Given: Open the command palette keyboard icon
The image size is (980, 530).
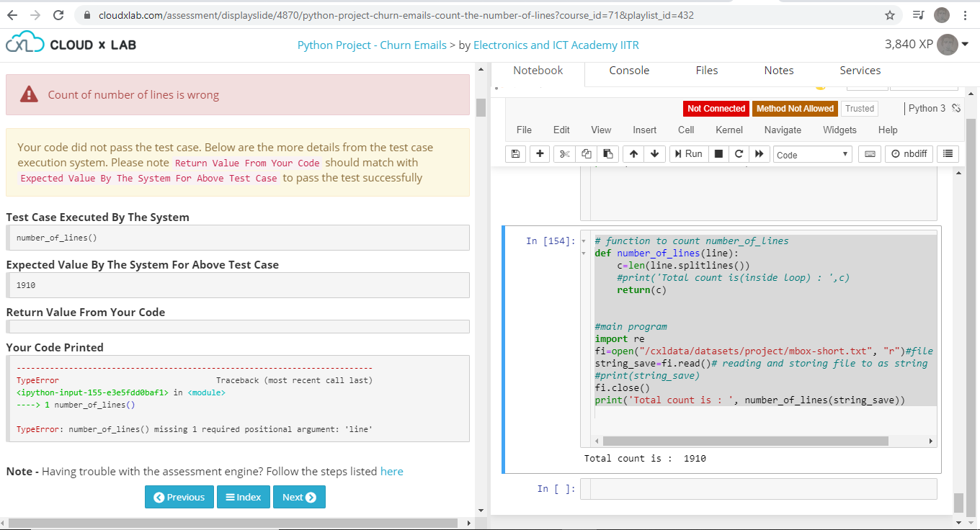Looking at the screenshot, I should click(870, 154).
